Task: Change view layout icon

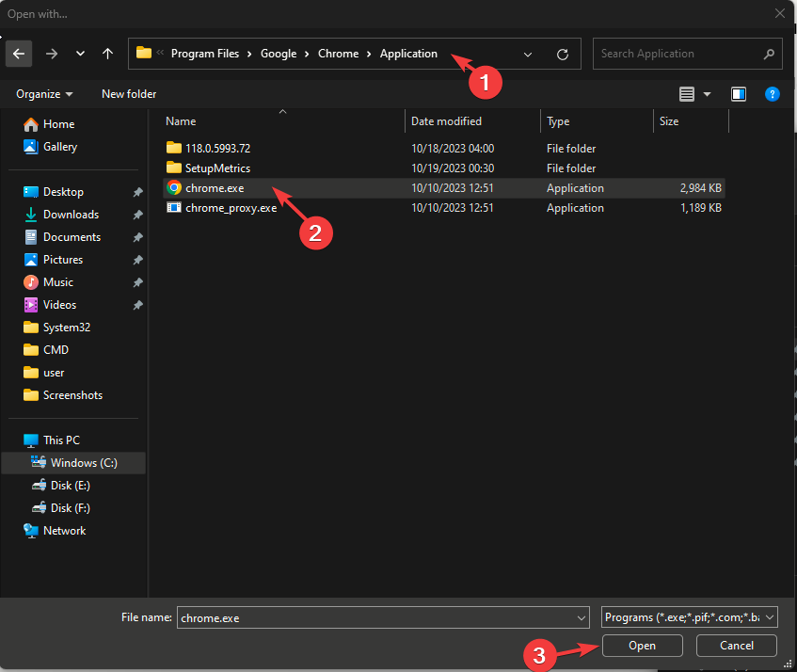Action: click(687, 94)
